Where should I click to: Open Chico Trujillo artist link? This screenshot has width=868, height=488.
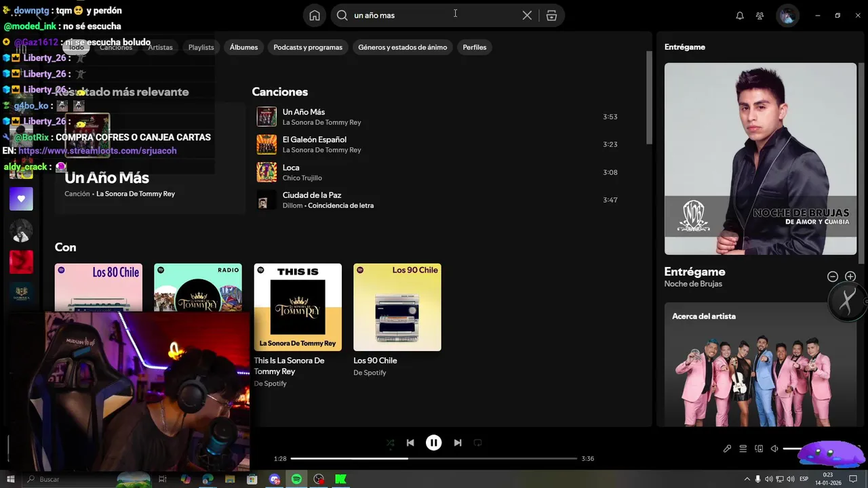[302, 178]
